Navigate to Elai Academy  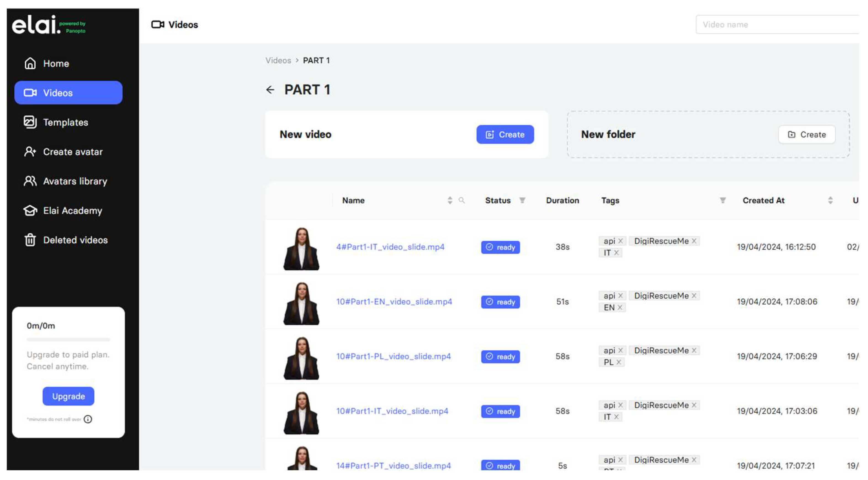72,211
